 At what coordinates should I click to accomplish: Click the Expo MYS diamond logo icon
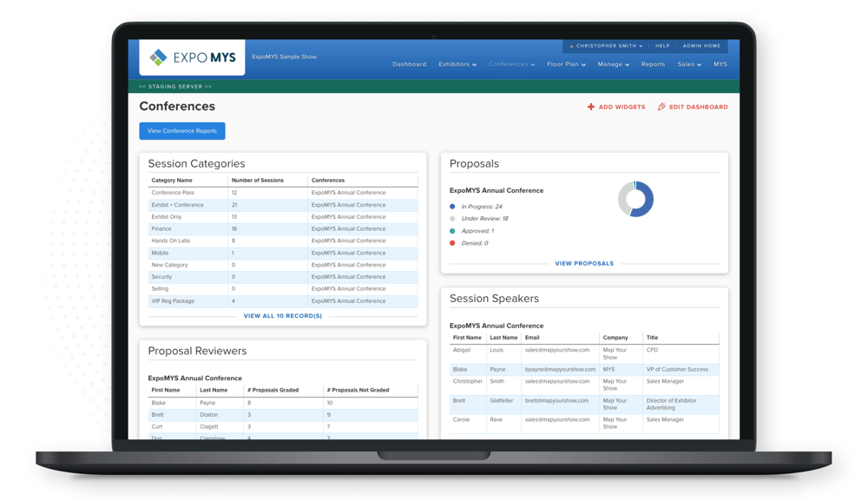(160, 57)
